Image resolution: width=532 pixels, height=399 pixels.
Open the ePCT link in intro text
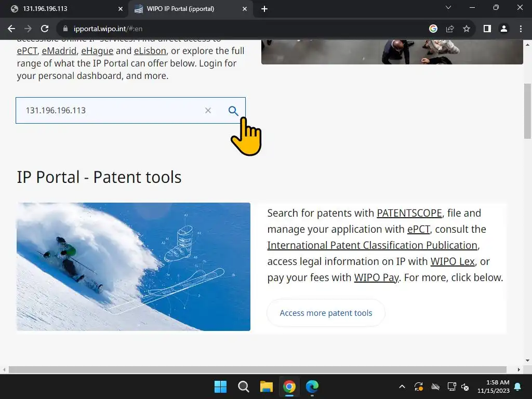[27, 51]
